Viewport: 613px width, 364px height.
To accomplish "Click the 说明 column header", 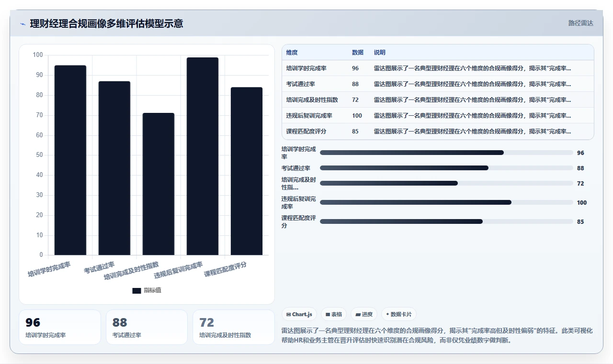I will [380, 53].
